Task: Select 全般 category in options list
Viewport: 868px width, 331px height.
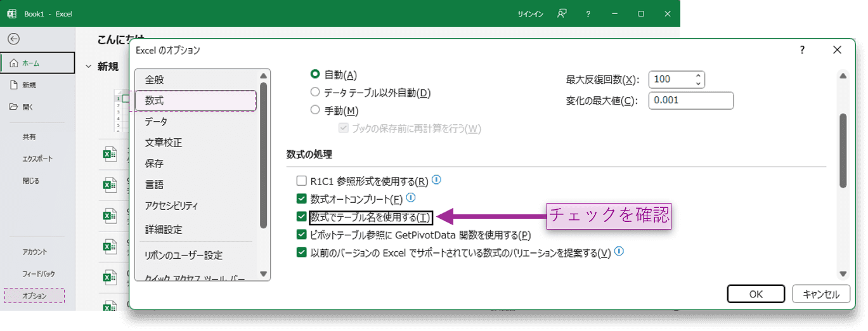Action: tap(195, 80)
